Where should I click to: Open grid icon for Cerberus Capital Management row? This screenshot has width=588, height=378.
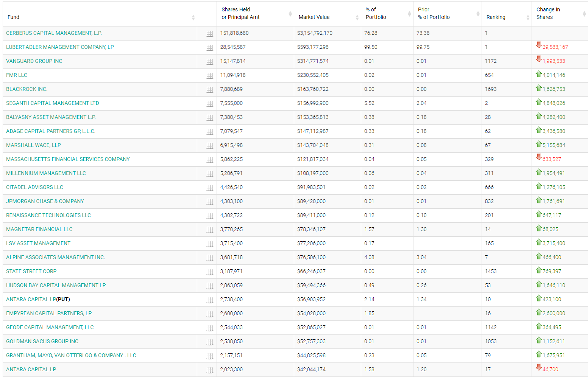210,34
